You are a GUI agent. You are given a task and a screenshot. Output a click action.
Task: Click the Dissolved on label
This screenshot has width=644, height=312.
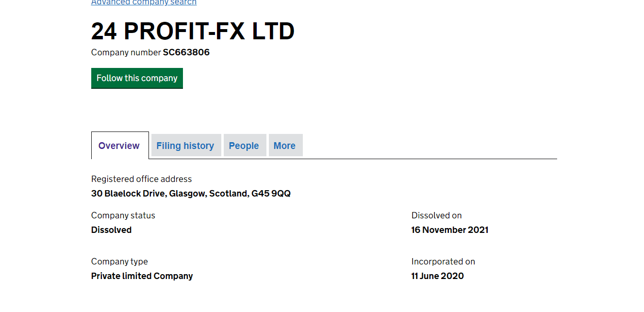tap(436, 215)
